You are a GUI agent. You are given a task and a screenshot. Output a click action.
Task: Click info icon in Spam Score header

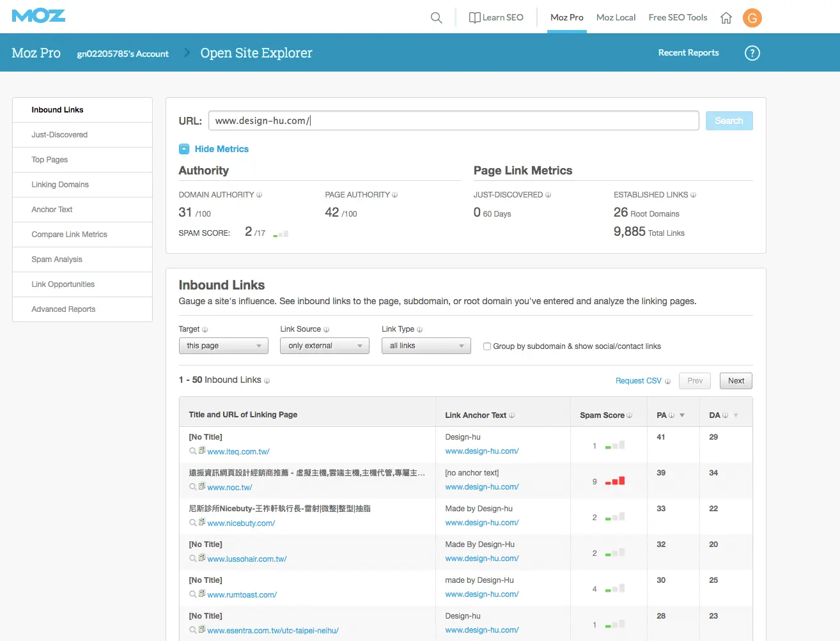coord(629,415)
